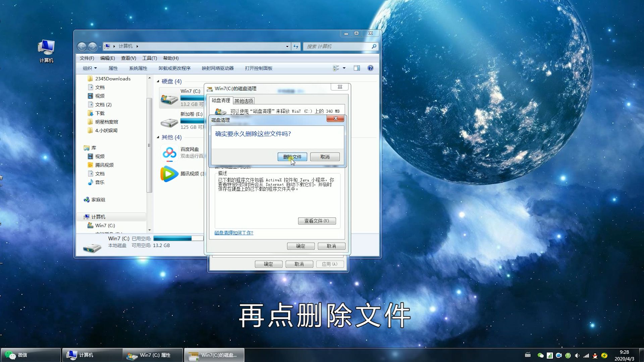
Task: Click the navigation pane scrollbar down arrow
Action: [150, 230]
